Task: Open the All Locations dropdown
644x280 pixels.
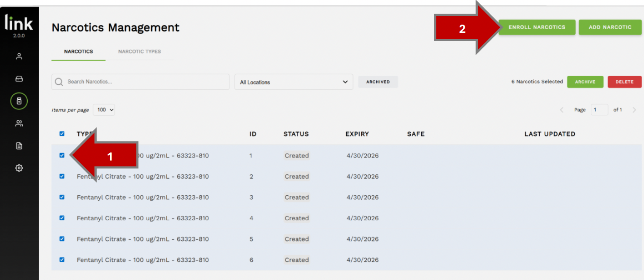Action: [x=293, y=82]
